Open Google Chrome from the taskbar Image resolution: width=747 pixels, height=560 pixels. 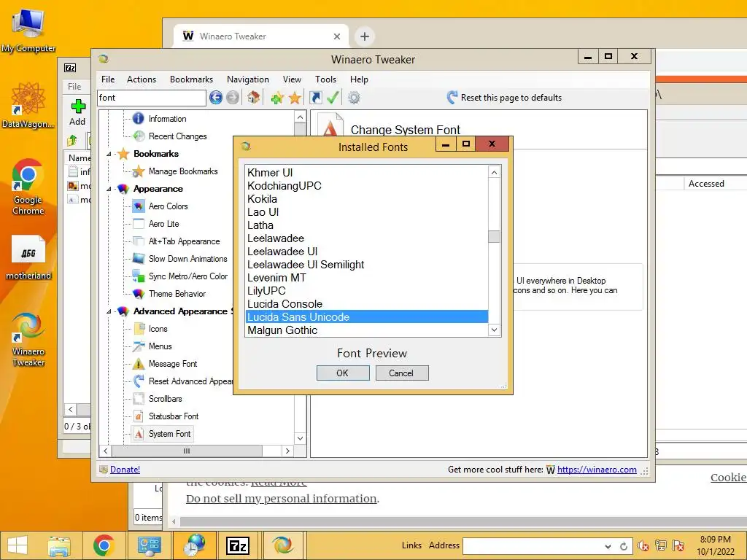(104, 545)
